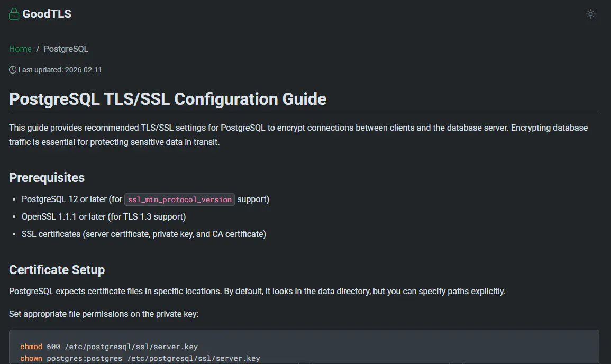Click the PostgreSQL TLS/SSL Configuration Guide heading
611x364 pixels.
click(168, 99)
